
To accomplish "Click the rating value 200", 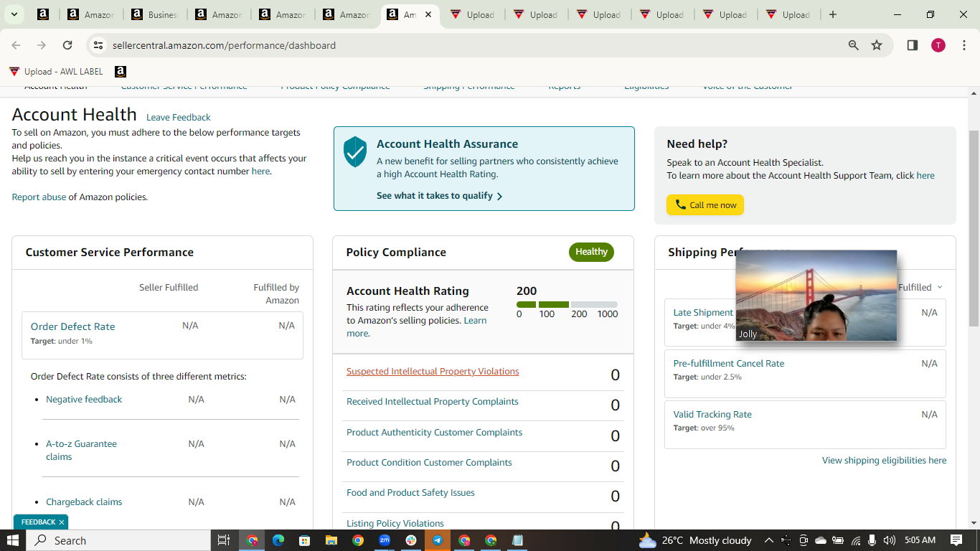I will coord(527,291).
